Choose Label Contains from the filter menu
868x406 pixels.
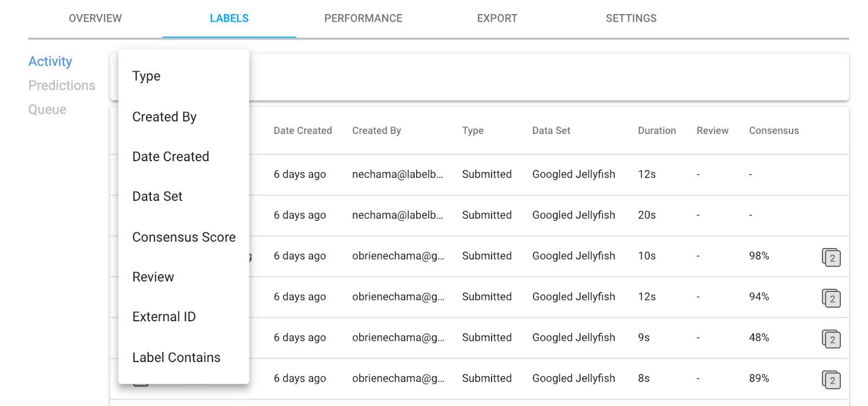click(176, 357)
